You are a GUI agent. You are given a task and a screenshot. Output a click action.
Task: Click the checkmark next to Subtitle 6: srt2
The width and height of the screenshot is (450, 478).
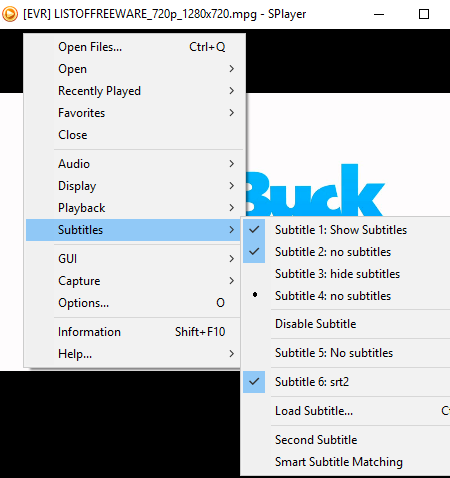[254, 382]
